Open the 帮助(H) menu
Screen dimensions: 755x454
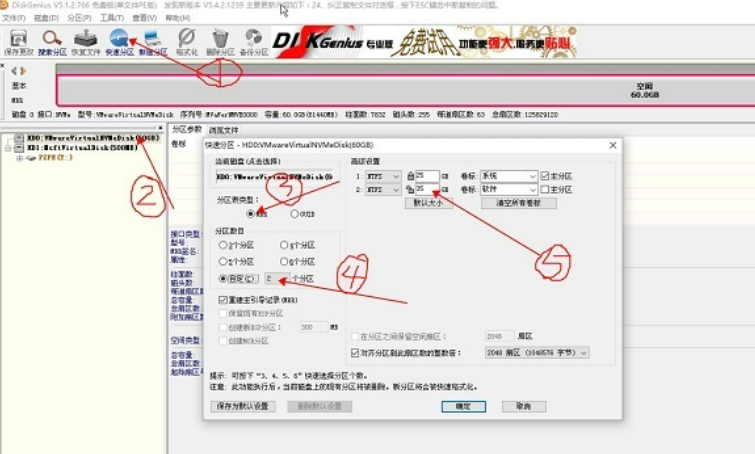(178, 18)
